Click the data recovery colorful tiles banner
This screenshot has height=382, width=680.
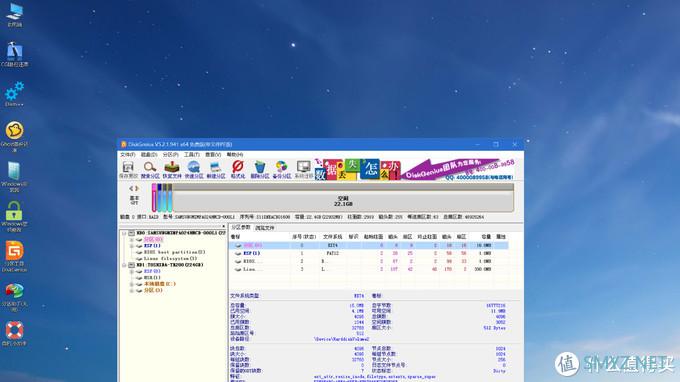pos(358,170)
